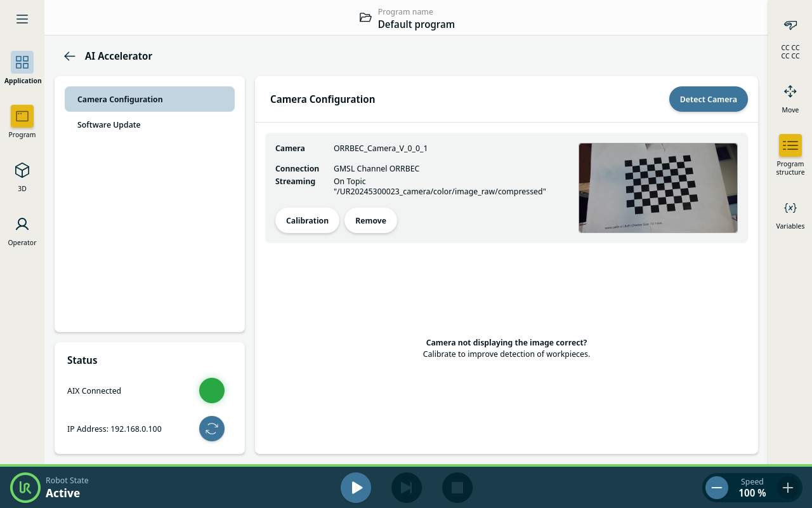Open the 3D view icon
The image size is (812, 508).
pos(22,170)
